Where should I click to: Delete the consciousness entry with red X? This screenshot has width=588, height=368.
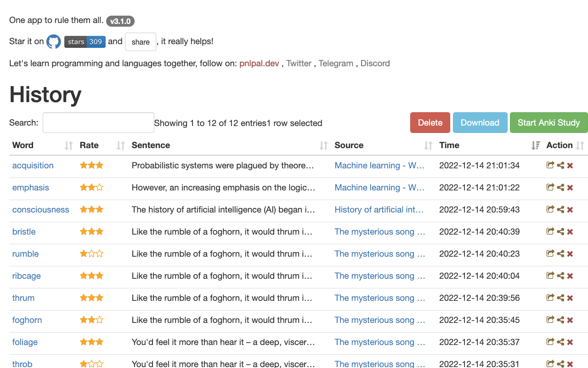click(x=570, y=210)
